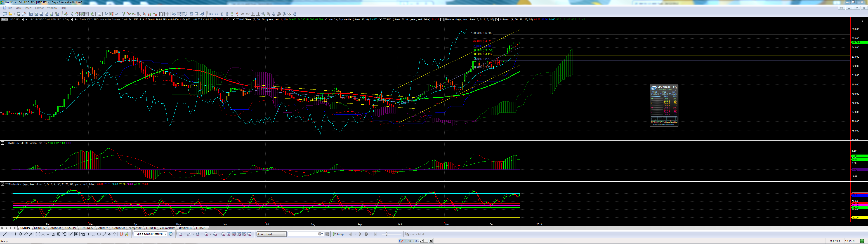868x244 pixels.
Task: Open the Format Instruments gear chart icon
Action: click(x=92, y=14)
